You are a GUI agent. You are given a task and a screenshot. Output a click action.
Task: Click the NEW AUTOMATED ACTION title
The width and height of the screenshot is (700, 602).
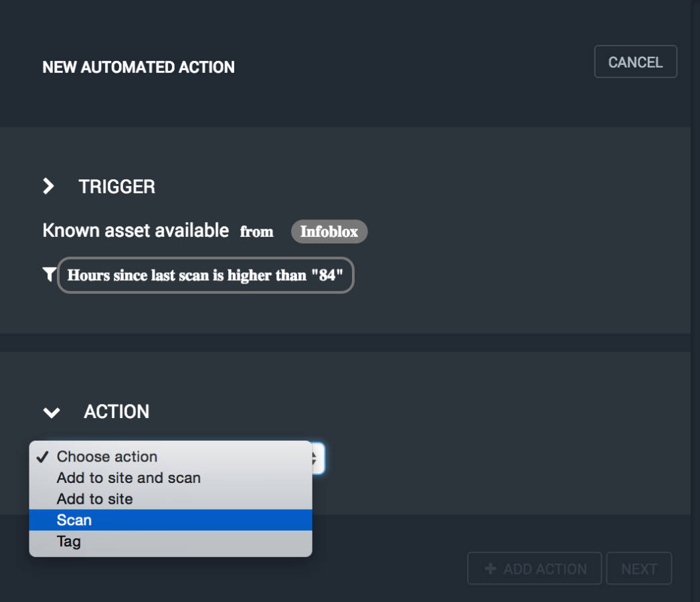tap(139, 68)
